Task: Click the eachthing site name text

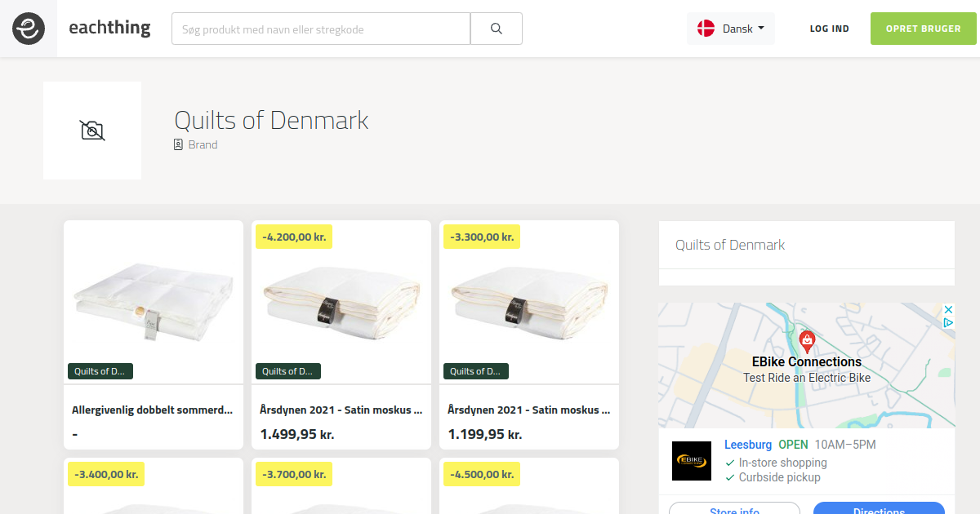Action: (109, 28)
